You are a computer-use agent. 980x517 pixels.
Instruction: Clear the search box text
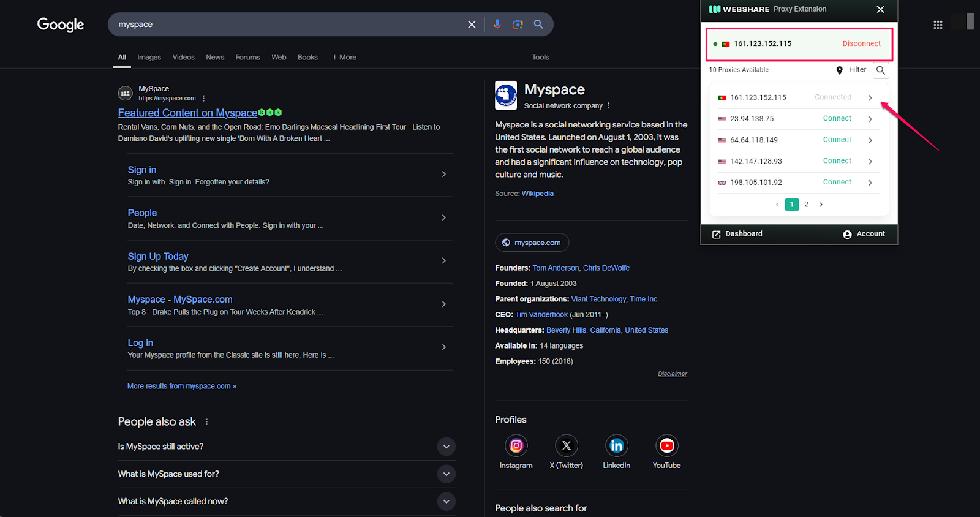472,25
